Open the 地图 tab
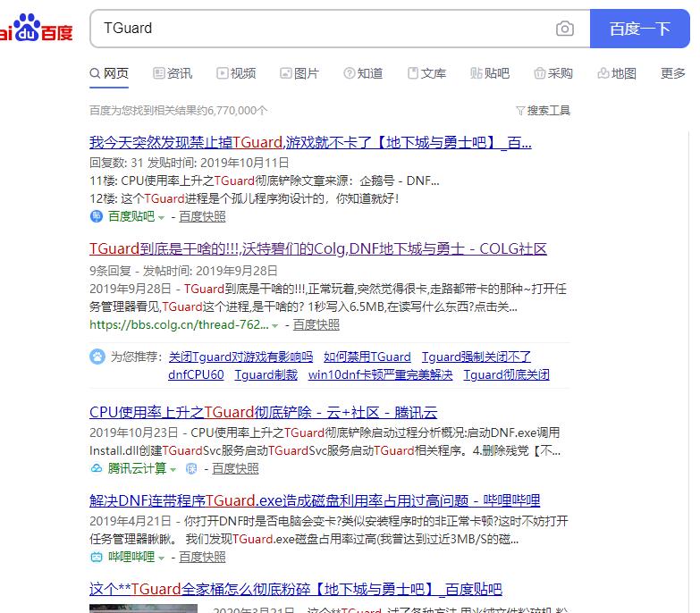This screenshot has width=700, height=613. click(617, 73)
